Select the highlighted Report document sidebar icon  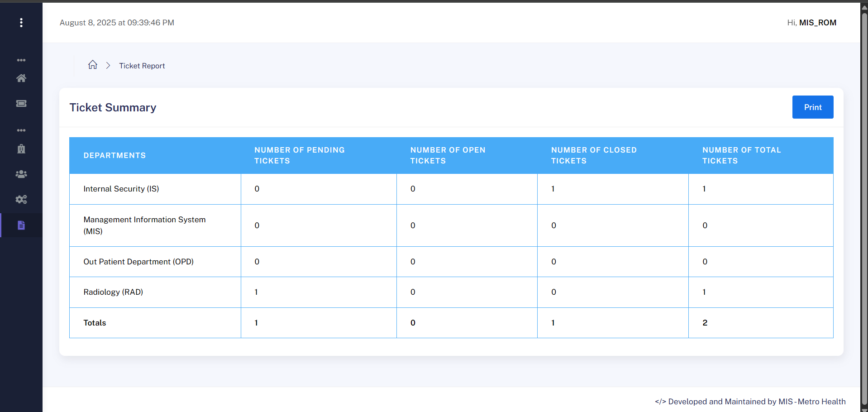21,225
